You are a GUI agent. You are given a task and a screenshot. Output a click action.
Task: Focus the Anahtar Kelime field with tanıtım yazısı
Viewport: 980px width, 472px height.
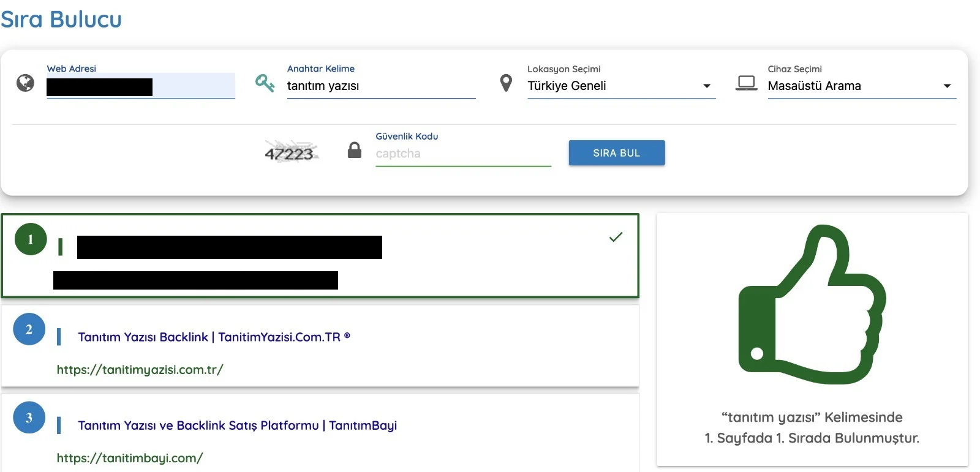[381, 86]
